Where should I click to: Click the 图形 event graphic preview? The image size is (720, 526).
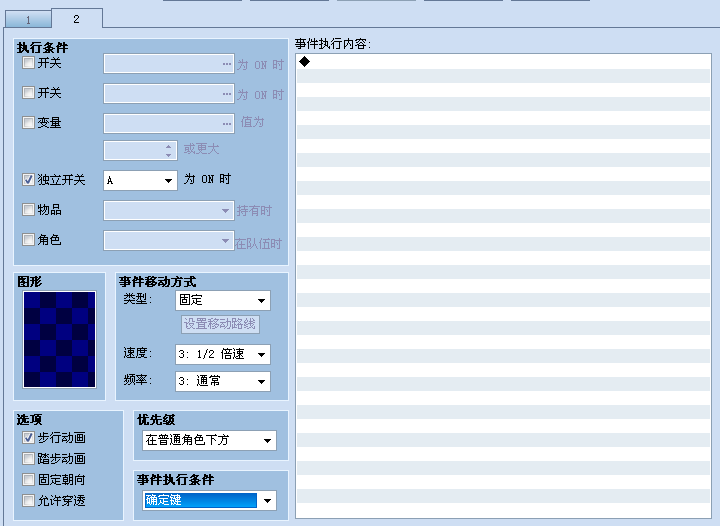click(x=60, y=340)
